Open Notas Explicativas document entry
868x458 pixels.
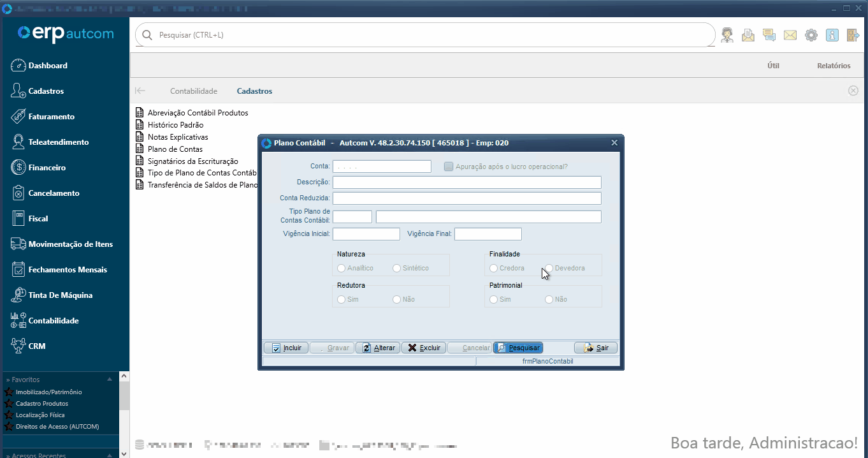pos(172,137)
